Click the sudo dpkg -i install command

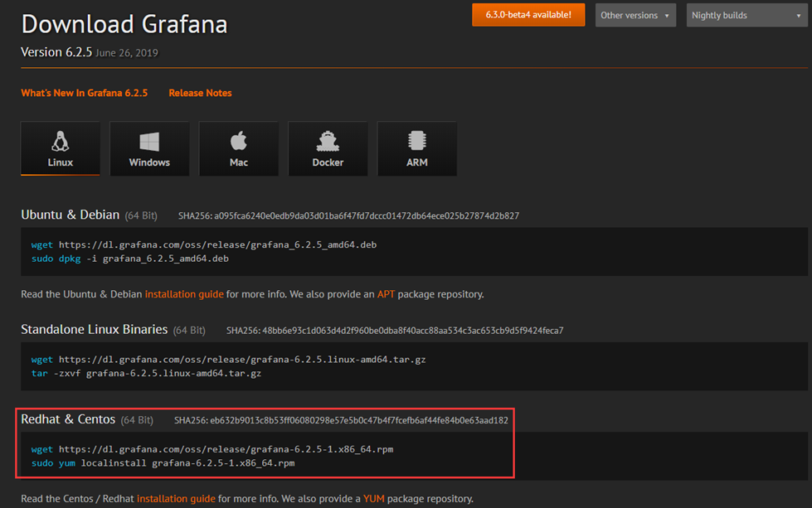pos(130,259)
